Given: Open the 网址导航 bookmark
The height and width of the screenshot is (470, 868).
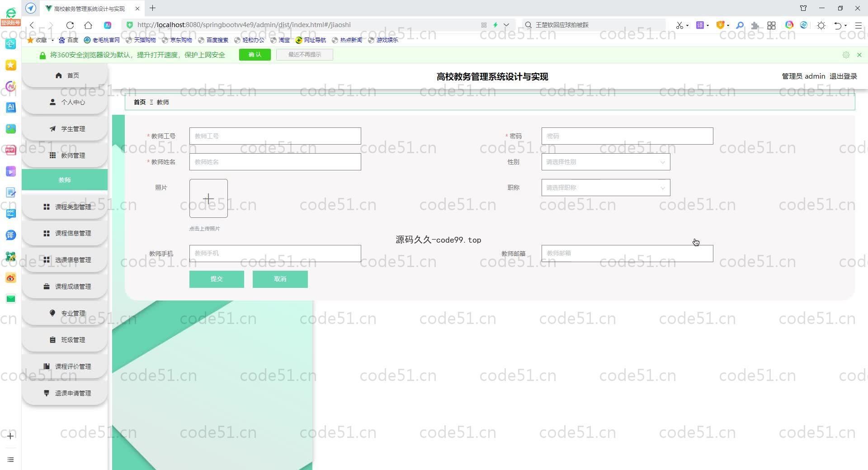Looking at the screenshot, I should [x=311, y=40].
